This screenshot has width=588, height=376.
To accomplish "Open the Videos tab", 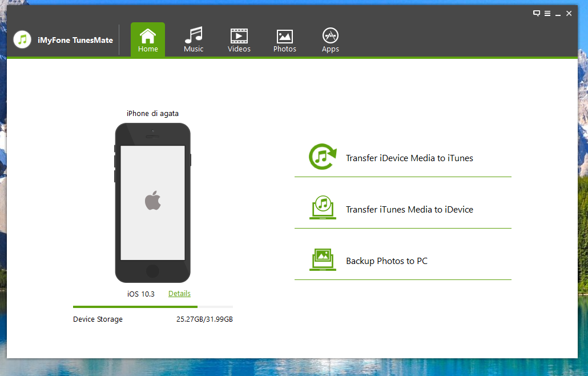I will pos(239,40).
